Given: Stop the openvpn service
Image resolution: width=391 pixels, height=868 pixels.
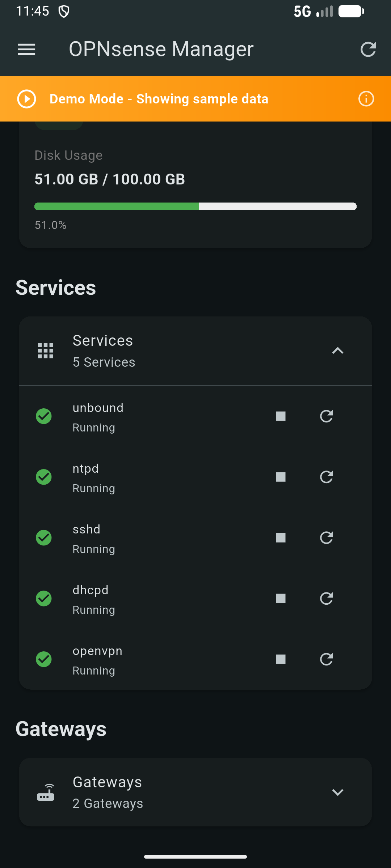Looking at the screenshot, I should click(x=281, y=659).
